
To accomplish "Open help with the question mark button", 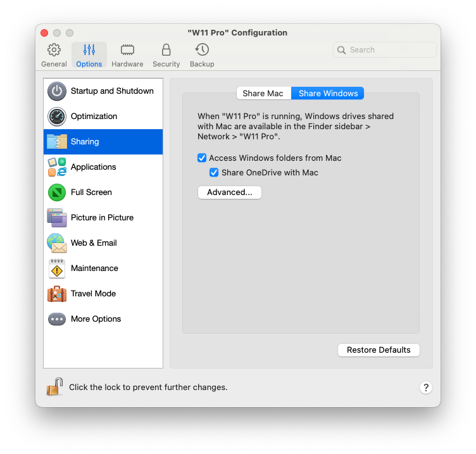I will tap(425, 388).
